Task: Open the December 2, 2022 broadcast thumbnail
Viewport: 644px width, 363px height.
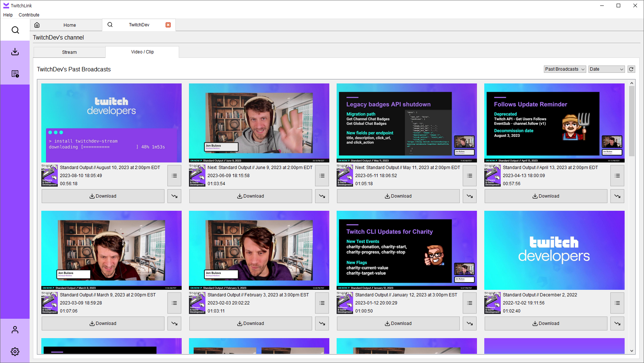Action: [554, 250]
